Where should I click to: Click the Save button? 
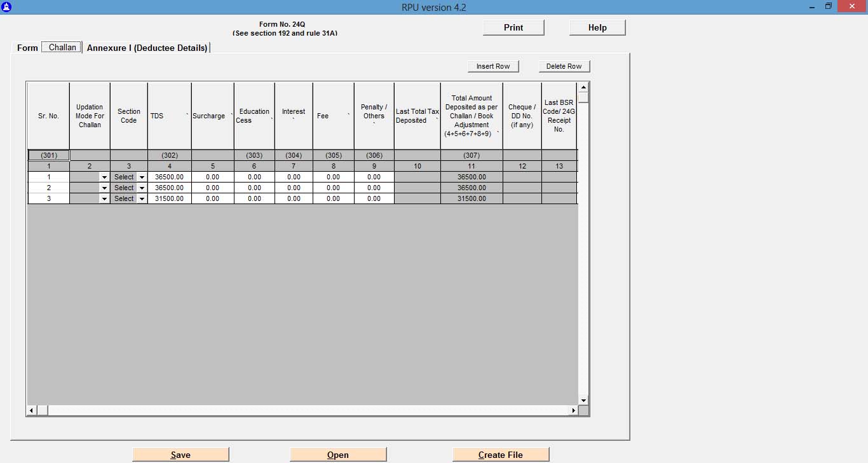tap(180, 455)
